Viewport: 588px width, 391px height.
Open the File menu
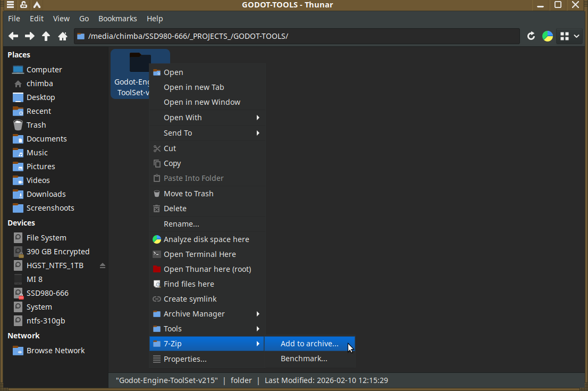coord(14,19)
